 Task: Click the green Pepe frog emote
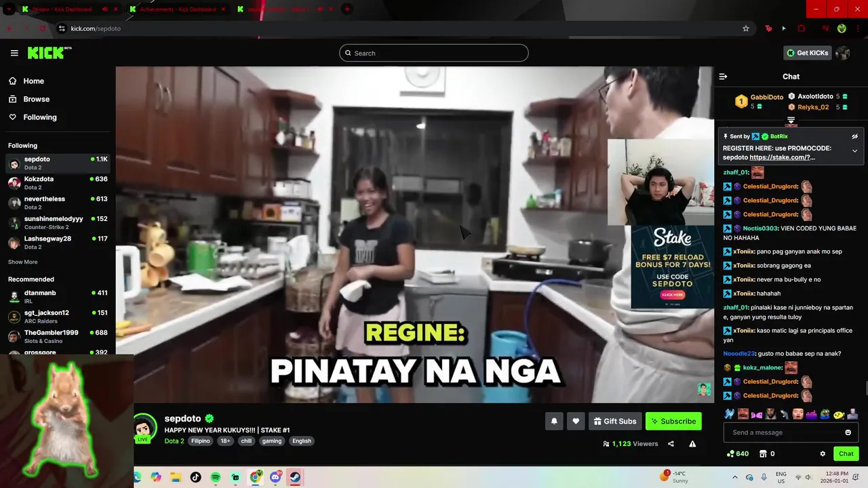825,414
